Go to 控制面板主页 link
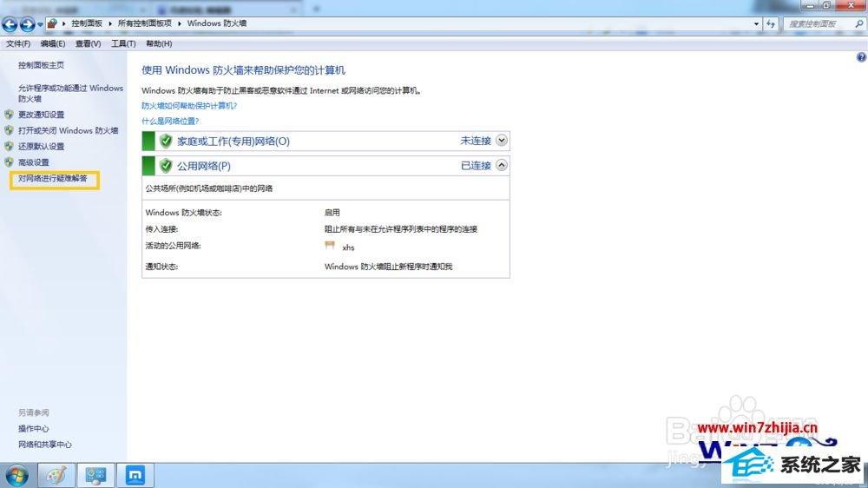 41,65
